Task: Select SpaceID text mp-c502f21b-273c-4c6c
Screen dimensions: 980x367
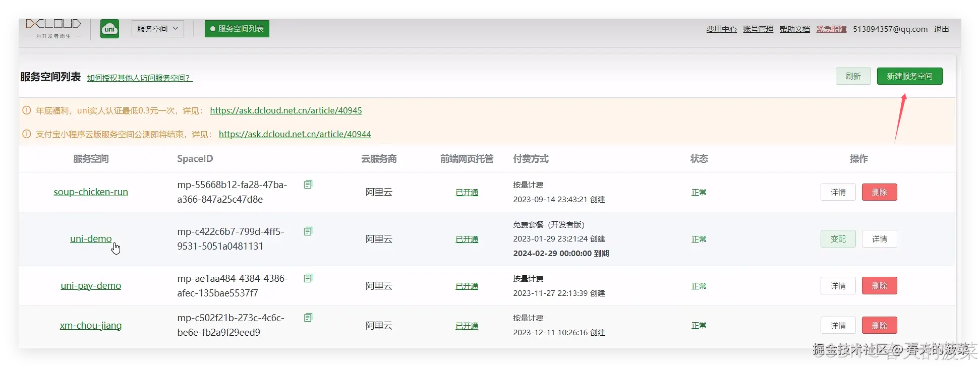Action: [x=230, y=318]
